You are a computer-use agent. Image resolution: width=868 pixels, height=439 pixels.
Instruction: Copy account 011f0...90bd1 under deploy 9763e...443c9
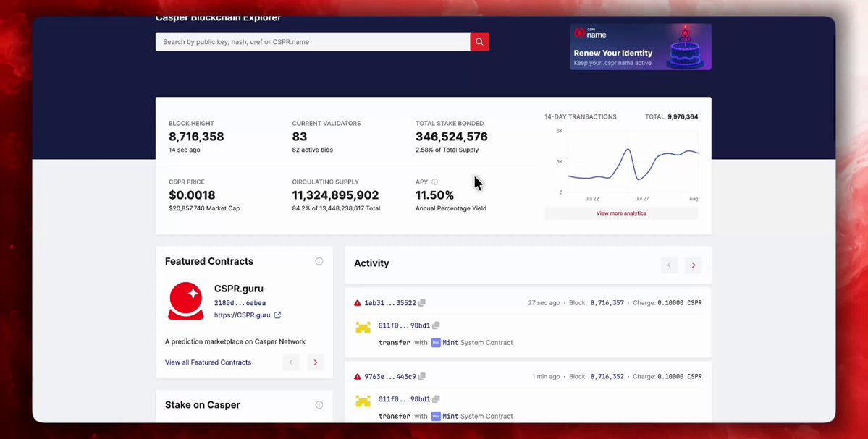click(x=437, y=399)
